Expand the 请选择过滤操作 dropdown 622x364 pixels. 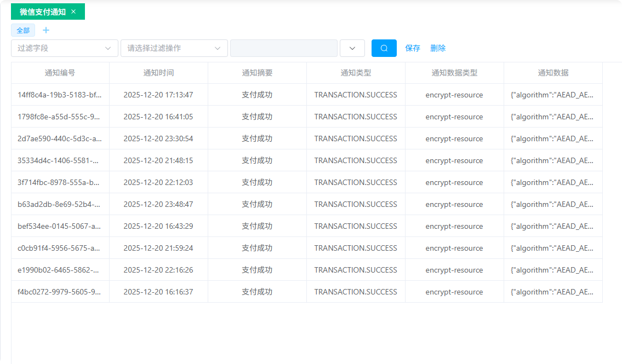(174, 48)
